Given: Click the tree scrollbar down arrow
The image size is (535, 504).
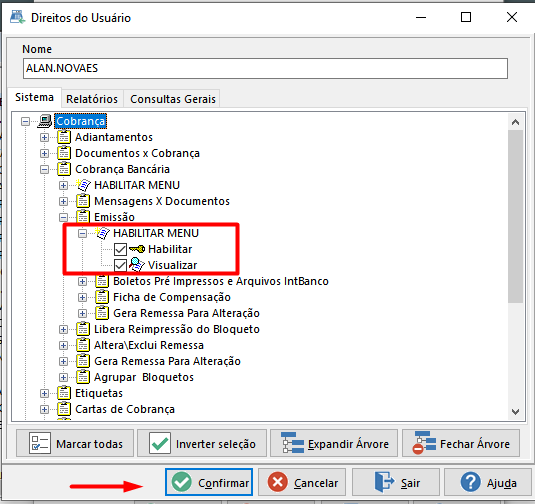Looking at the screenshot, I should (x=516, y=412).
